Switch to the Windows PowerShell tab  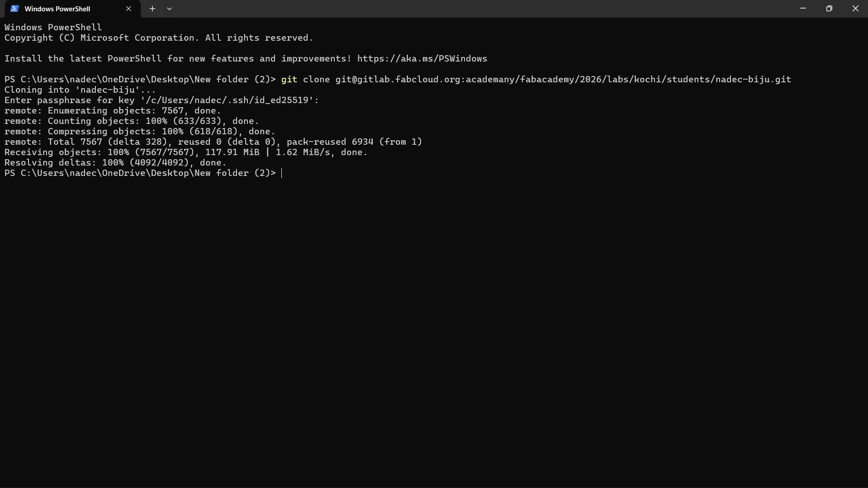click(x=59, y=9)
